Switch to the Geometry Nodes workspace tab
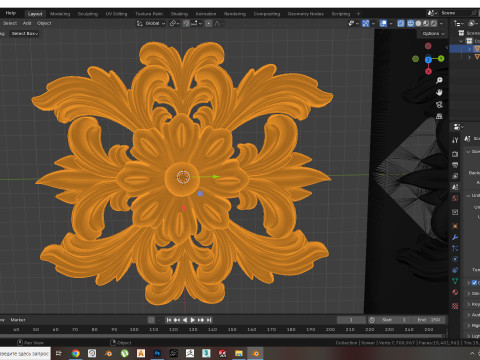The width and height of the screenshot is (480, 360). click(306, 14)
